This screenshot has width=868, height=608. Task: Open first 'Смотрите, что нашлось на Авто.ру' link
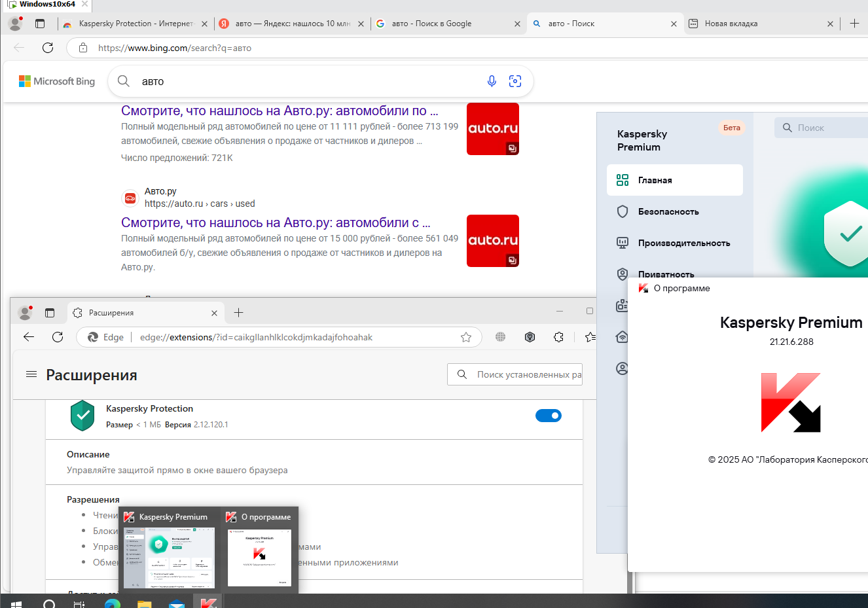tap(280, 111)
